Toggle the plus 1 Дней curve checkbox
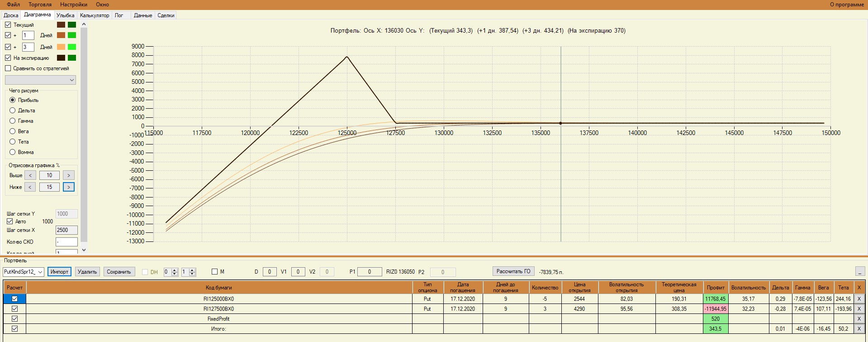 click(8, 35)
